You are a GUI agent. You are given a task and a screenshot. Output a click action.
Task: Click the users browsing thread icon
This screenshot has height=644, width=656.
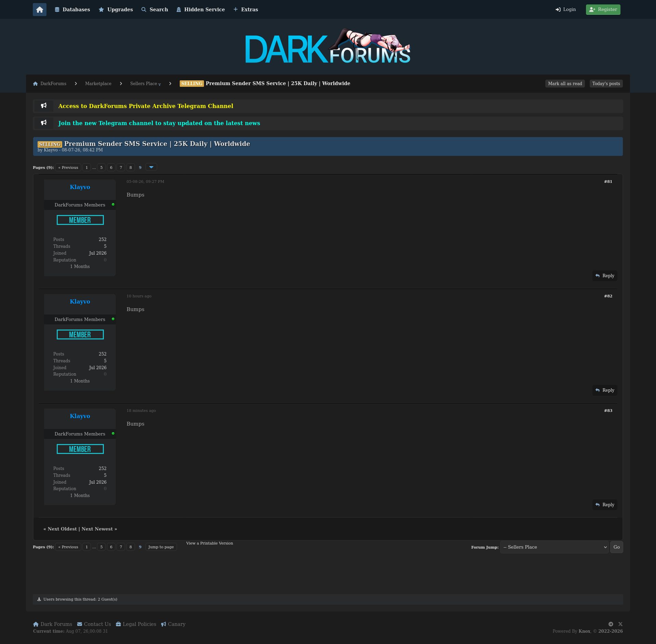point(39,599)
